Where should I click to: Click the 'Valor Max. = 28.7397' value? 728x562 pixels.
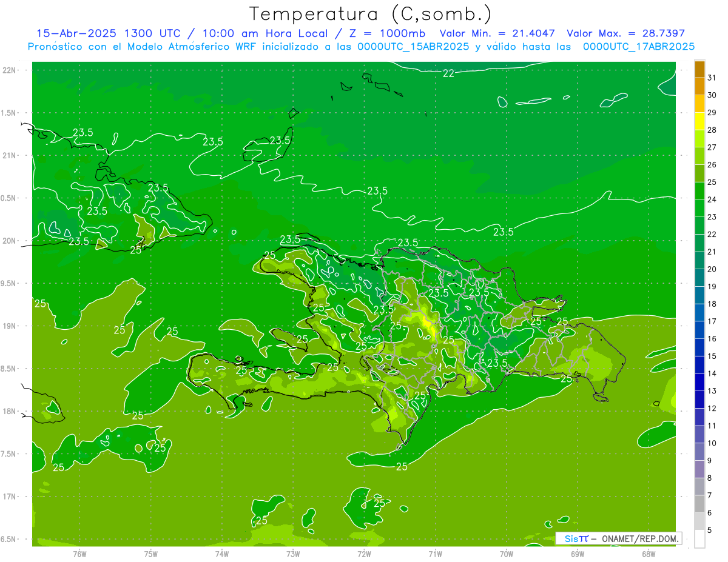[625, 33]
